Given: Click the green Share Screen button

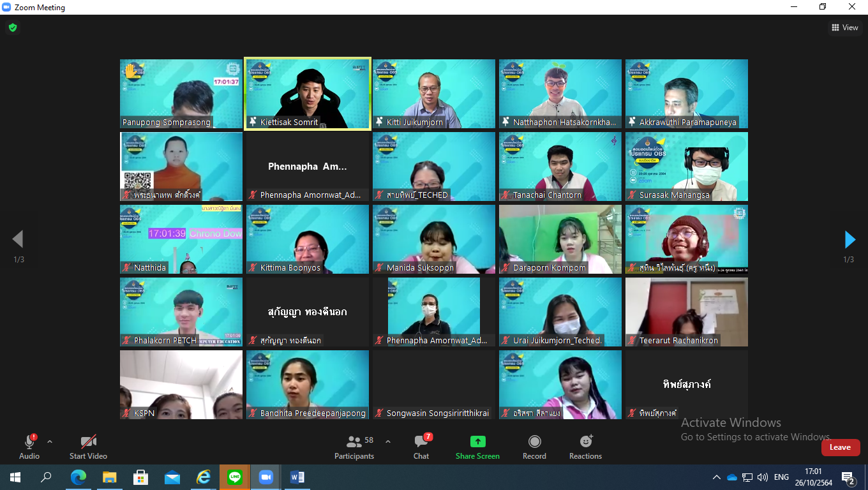Looking at the screenshot, I should click(477, 446).
